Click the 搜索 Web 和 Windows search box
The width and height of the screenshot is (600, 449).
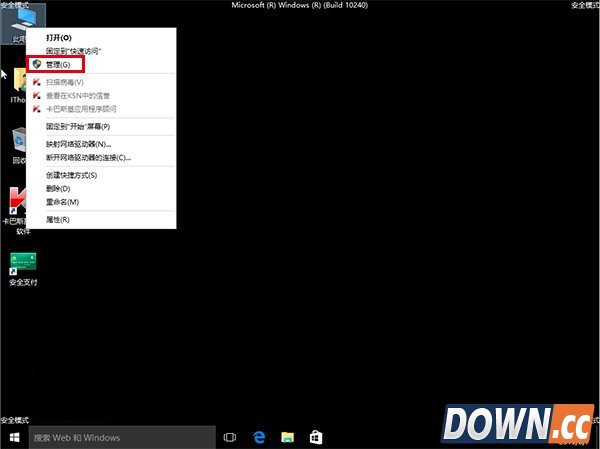click(x=120, y=437)
